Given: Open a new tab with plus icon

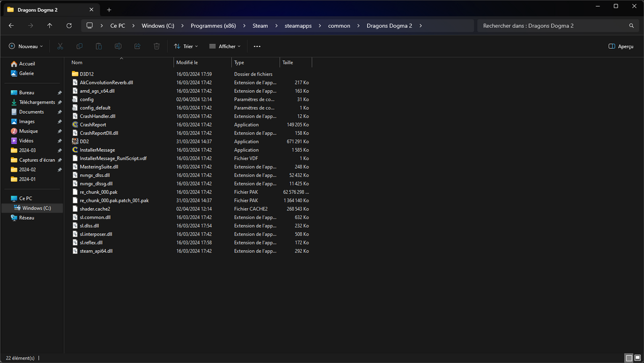Looking at the screenshot, I should 109,10.
